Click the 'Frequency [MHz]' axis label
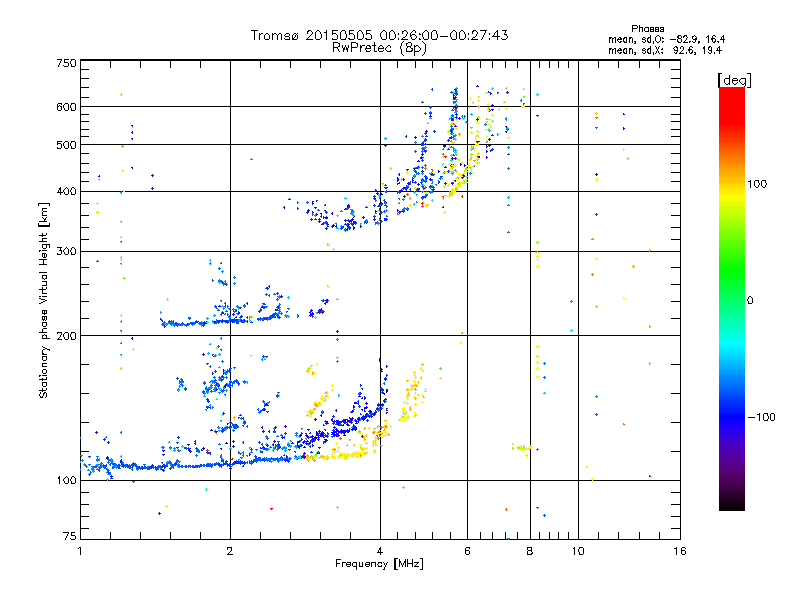 (x=379, y=564)
